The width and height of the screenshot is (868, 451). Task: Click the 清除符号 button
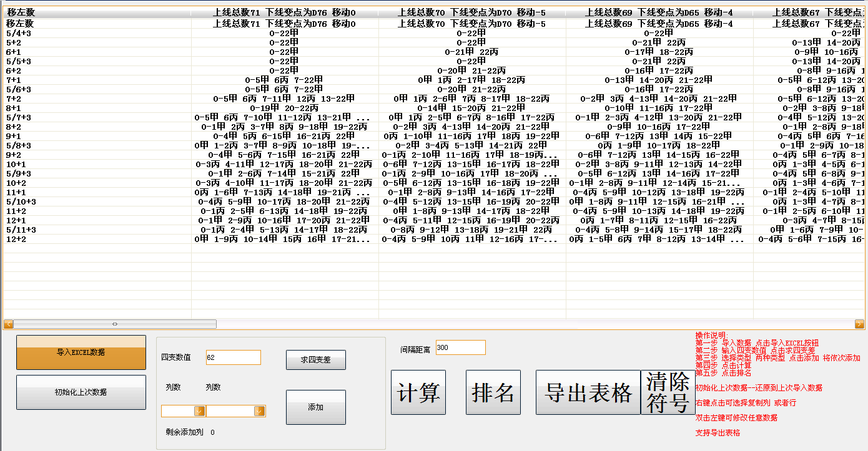(668, 392)
